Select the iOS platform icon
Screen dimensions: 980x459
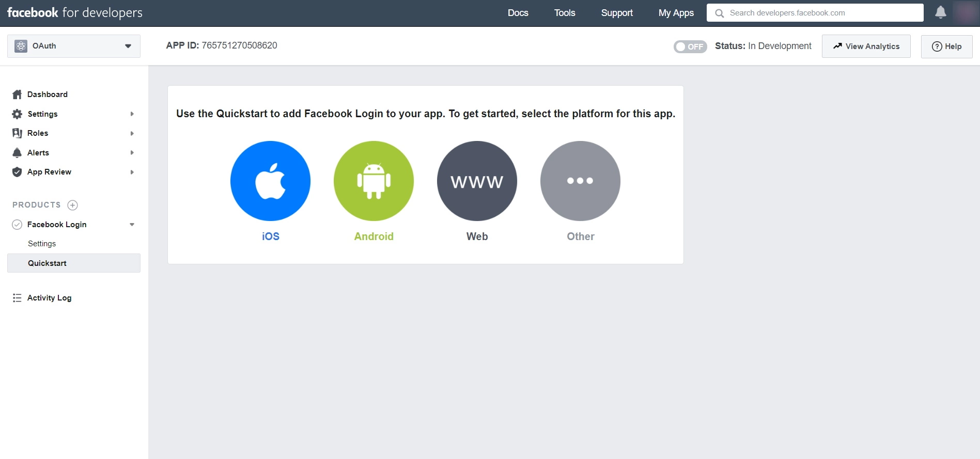270,181
